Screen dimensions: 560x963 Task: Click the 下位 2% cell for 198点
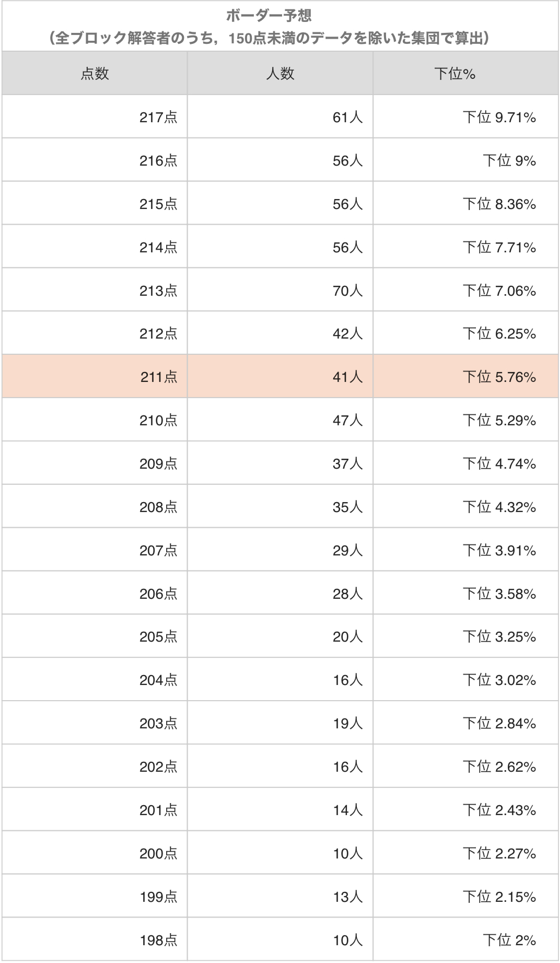click(x=509, y=940)
